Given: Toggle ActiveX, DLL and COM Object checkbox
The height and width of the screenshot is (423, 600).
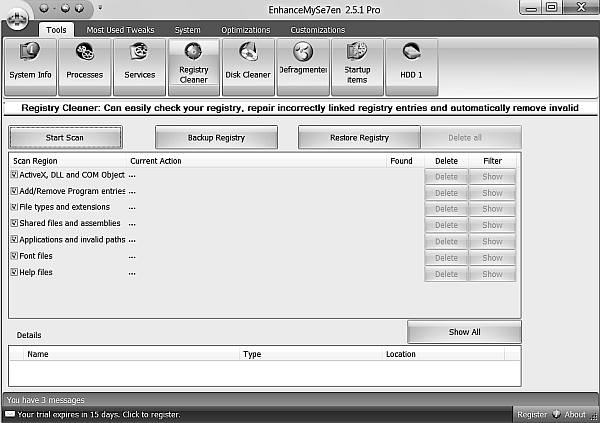Looking at the screenshot, I should 14,175.
